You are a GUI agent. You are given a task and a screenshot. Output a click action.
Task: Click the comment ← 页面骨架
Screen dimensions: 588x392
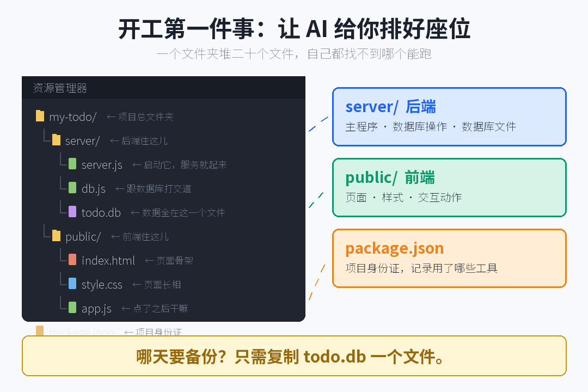[x=169, y=260]
